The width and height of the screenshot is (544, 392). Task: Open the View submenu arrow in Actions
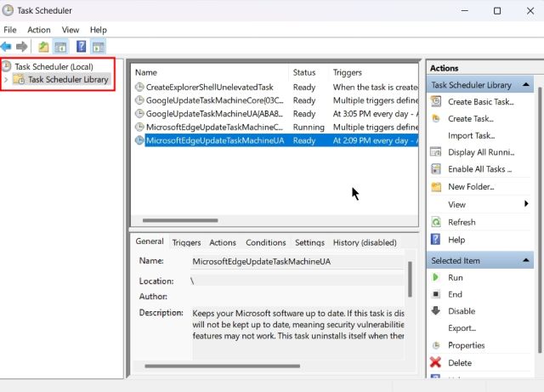click(527, 204)
